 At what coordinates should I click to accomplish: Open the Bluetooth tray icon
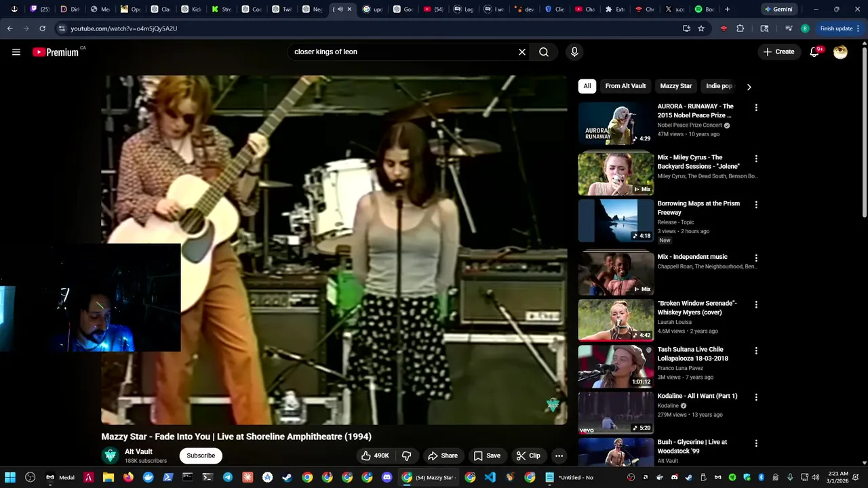point(761,477)
